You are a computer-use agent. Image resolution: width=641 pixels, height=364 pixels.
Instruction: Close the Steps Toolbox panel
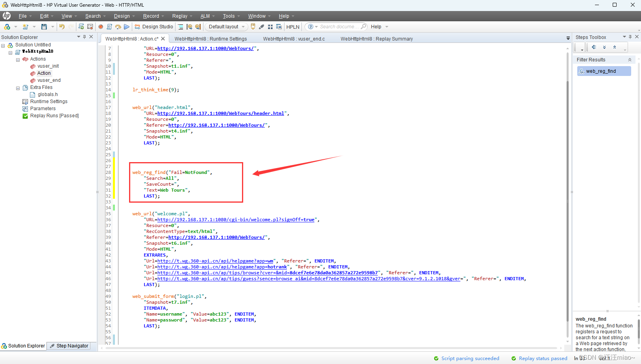pos(637,37)
